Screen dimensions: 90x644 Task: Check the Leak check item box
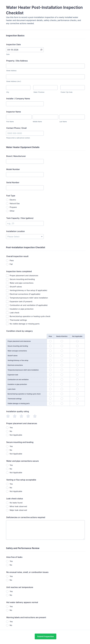[7, 313]
